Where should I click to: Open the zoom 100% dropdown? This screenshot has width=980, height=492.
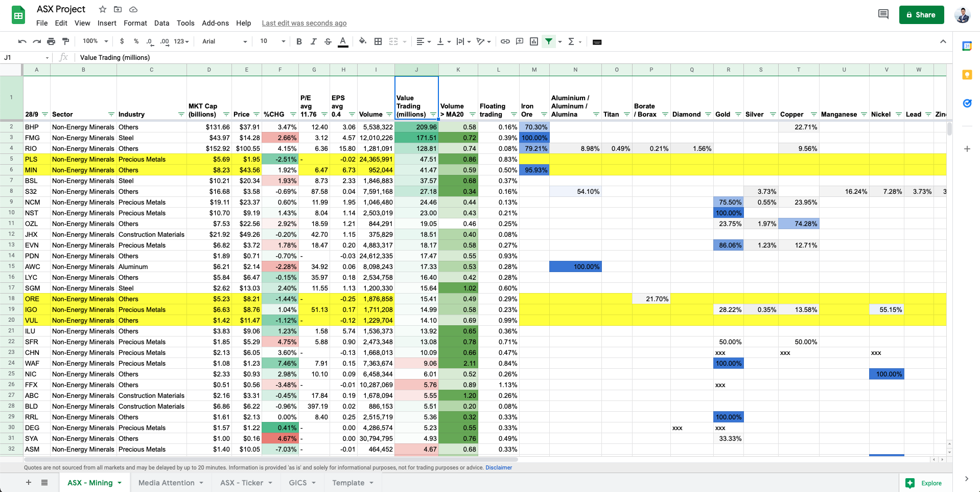tap(96, 41)
